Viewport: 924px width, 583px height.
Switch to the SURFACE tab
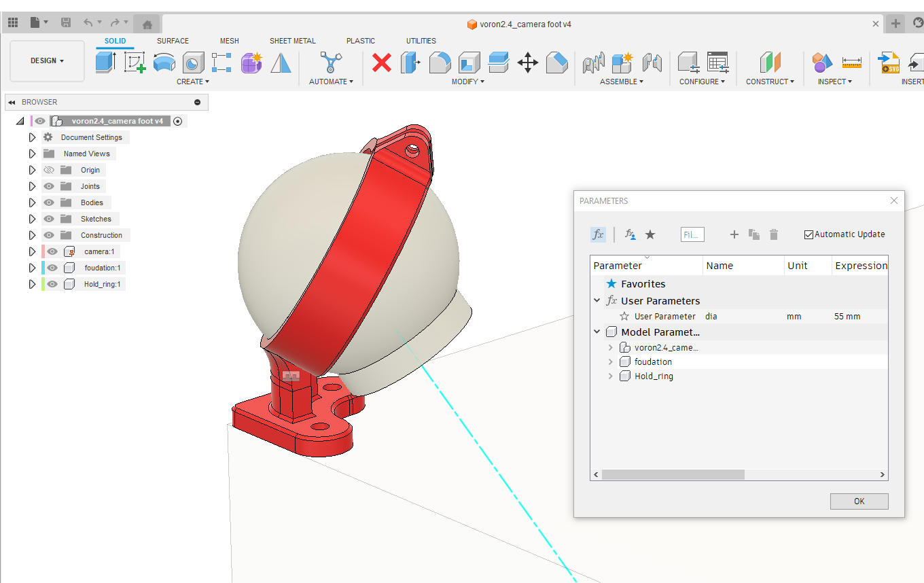click(173, 41)
